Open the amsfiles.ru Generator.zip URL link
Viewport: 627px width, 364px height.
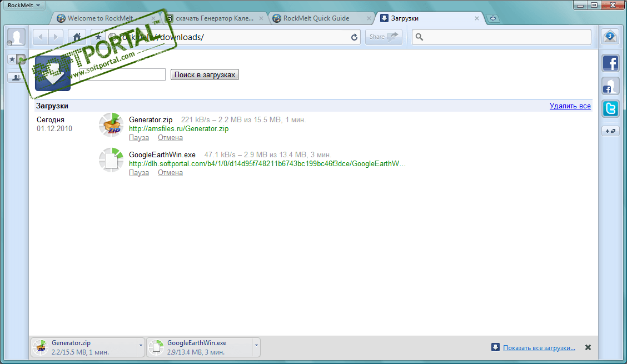(179, 129)
